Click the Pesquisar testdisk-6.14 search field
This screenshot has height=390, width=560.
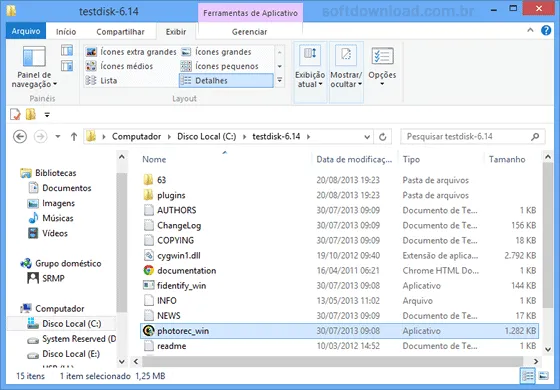click(472, 136)
